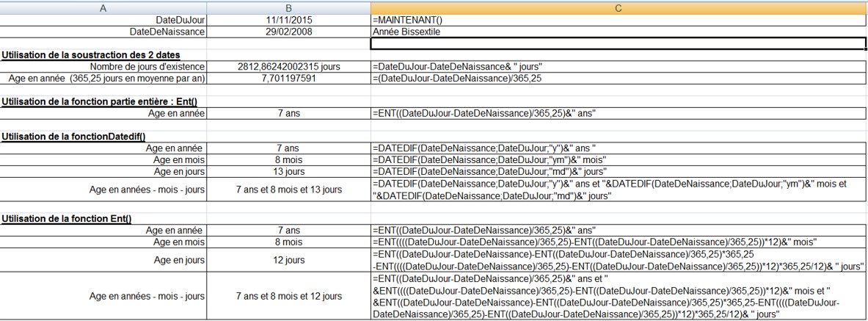Select 8 mois value in Datedif section
Screen dimensions: 868x321
pyautogui.click(x=288, y=159)
